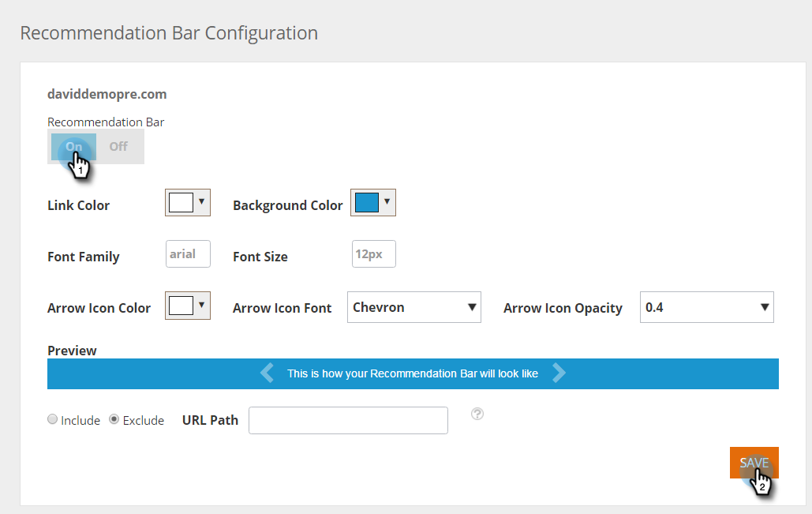Click the orange Save button
Image resolution: width=812 pixels, height=514 pixels.
coord(754,463)
